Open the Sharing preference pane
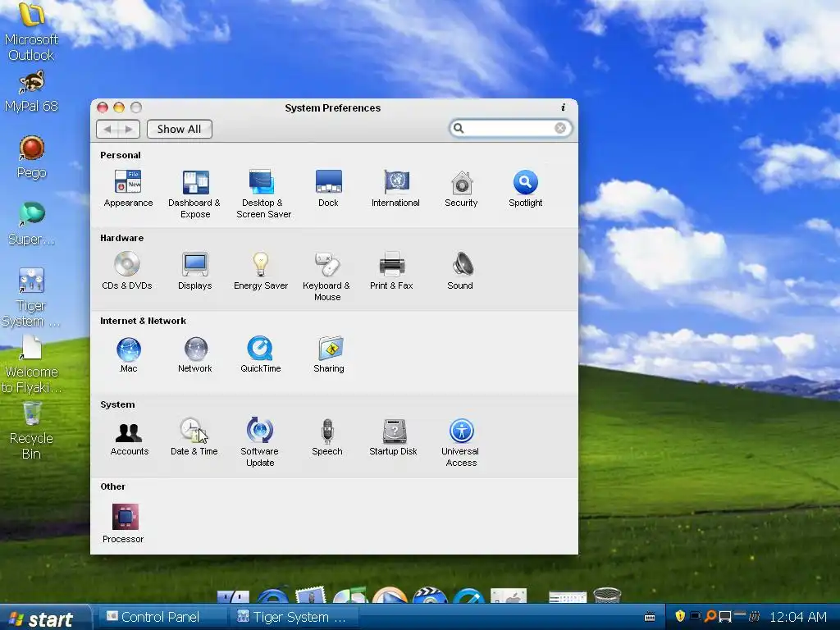 click(x=329, y=354)
